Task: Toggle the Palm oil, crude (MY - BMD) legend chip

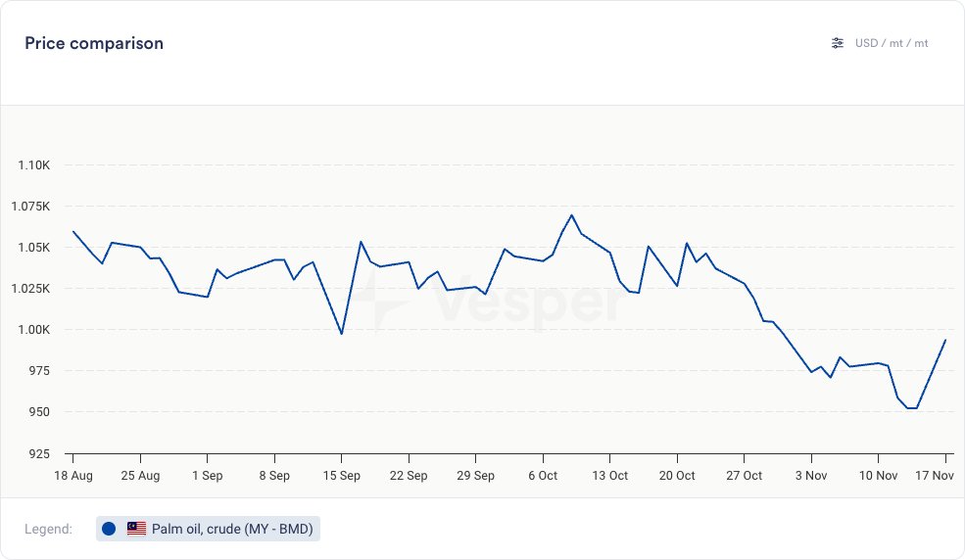Action: [x=209, y=529]
